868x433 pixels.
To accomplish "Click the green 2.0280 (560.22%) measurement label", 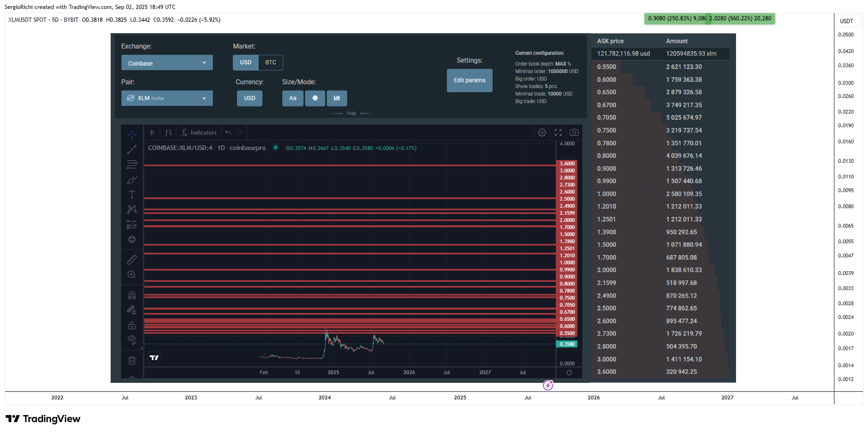I will click(x=740, y=18).
